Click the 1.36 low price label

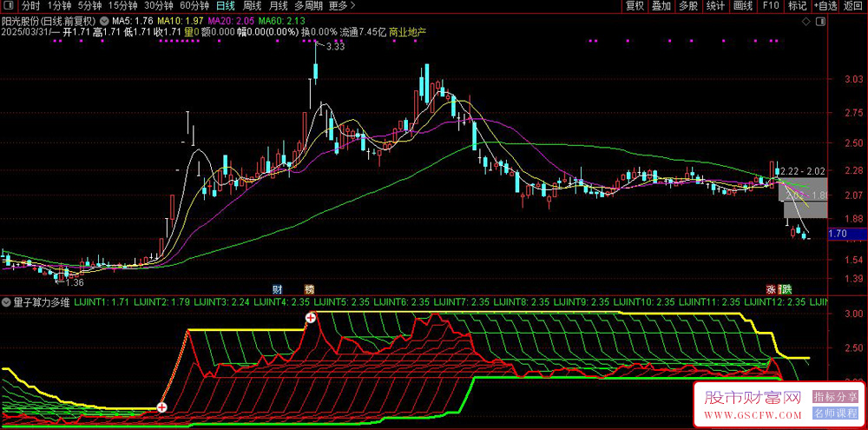tap(74, 282)
